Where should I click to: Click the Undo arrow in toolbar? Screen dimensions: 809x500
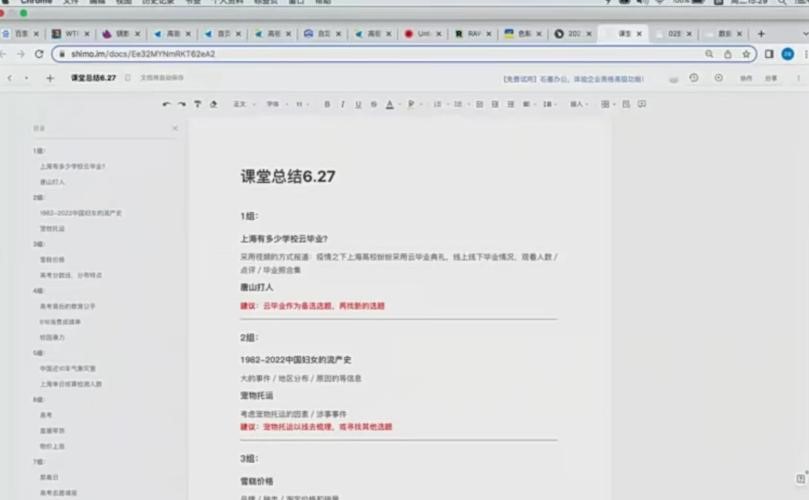coord(167,104)
